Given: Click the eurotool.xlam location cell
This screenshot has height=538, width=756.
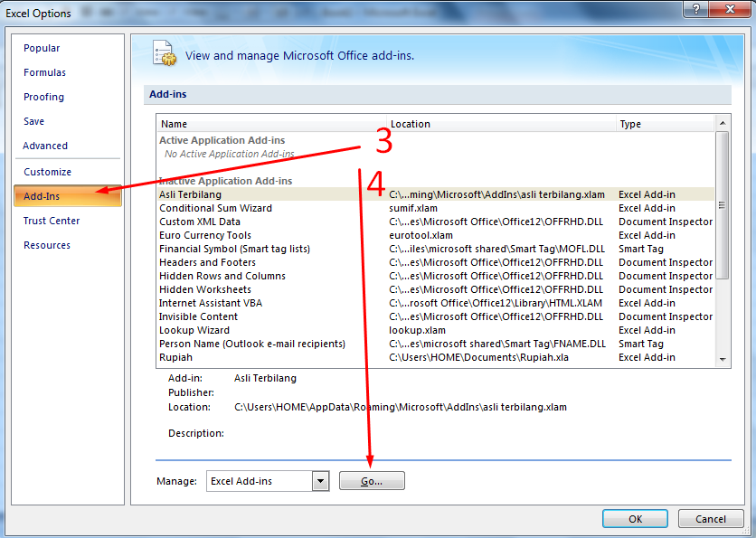Looking at the screenshot, I should [421, 235].
